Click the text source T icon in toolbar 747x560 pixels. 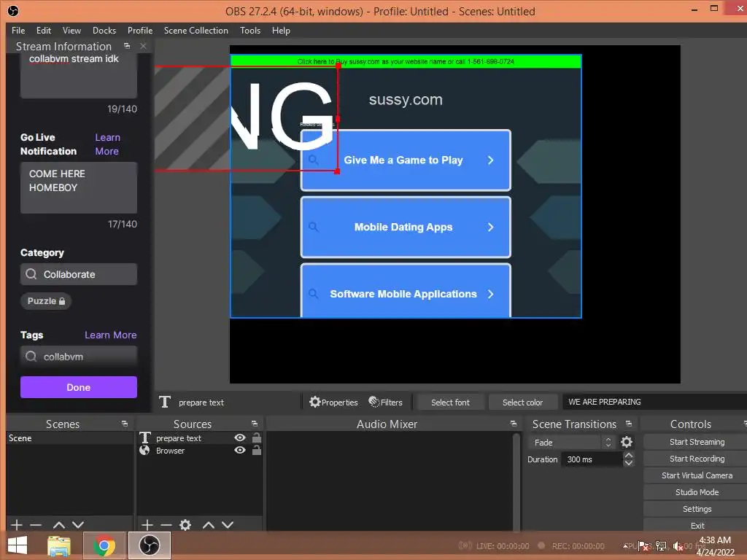pyautogui.click(x=165, y=402)
